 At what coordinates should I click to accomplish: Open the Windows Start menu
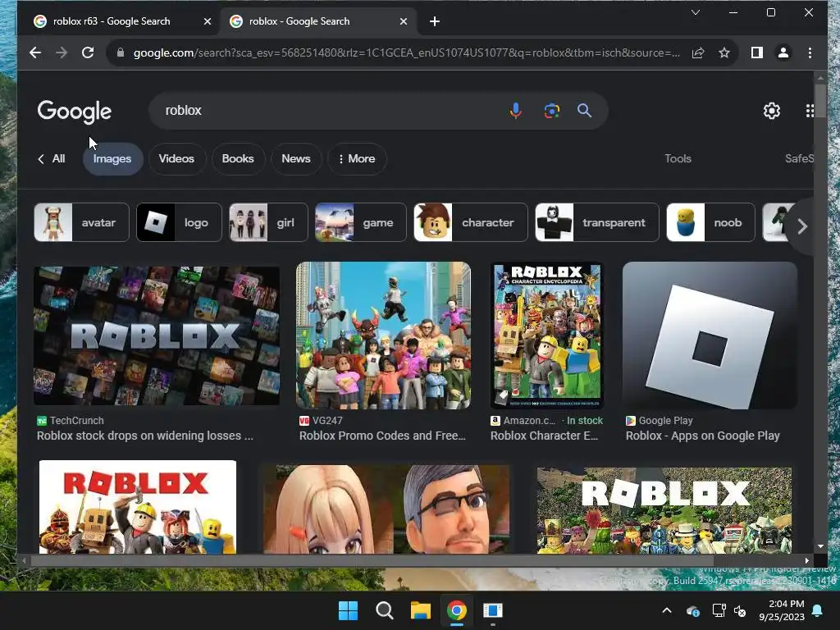point(348,610)
